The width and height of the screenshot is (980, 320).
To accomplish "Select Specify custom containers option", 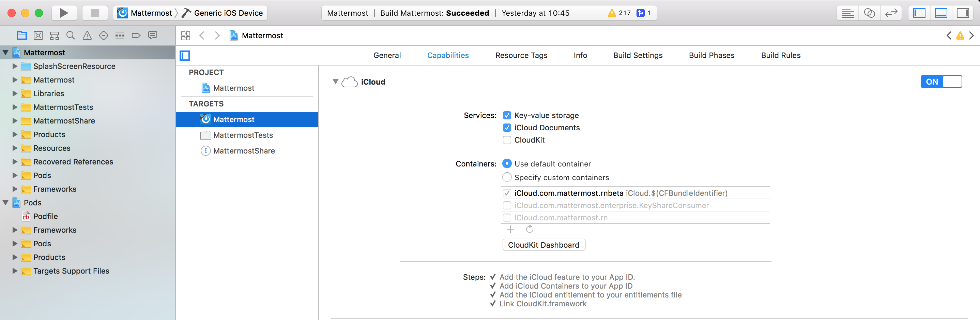I will click(507, 177).
